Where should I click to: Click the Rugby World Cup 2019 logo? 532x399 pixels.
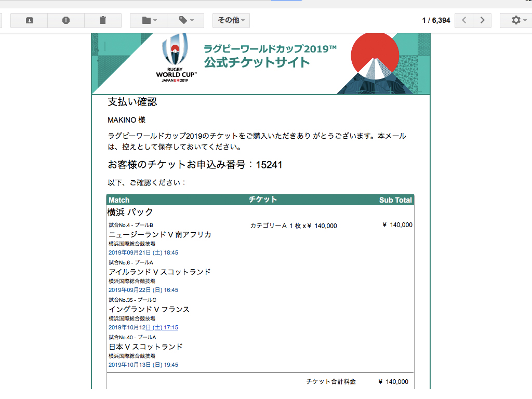176,58
